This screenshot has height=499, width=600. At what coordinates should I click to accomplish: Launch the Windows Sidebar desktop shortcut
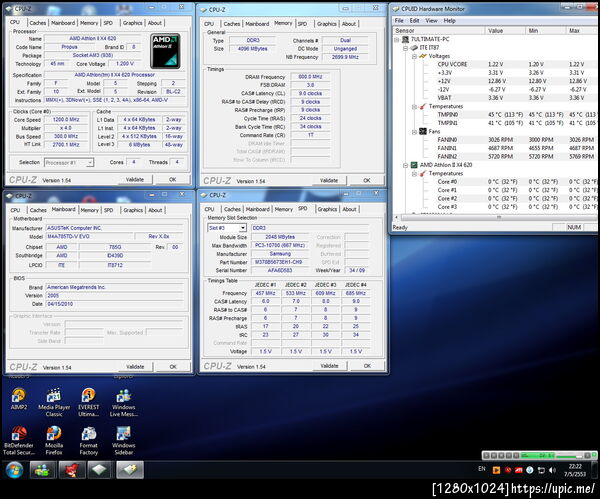[124, 440]
